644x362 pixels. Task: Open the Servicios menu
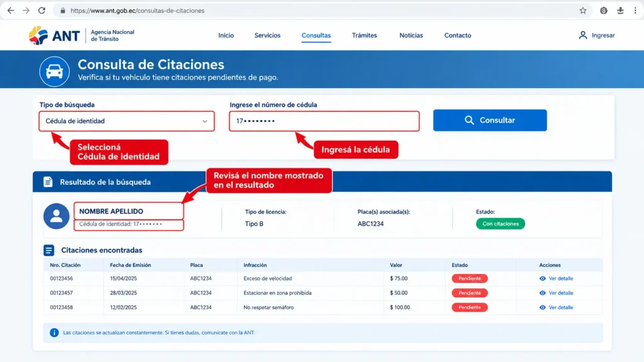click(267, 35)
